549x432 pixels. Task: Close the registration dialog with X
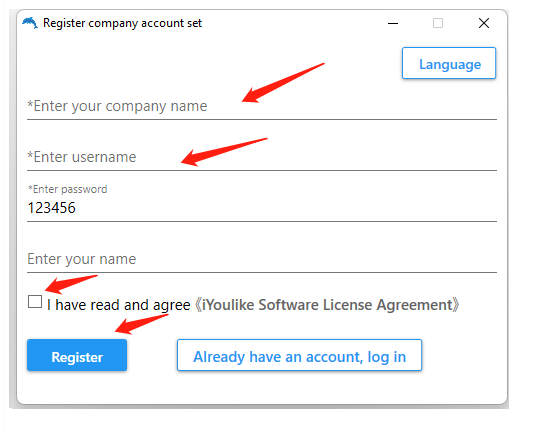(x=484, y=23)
